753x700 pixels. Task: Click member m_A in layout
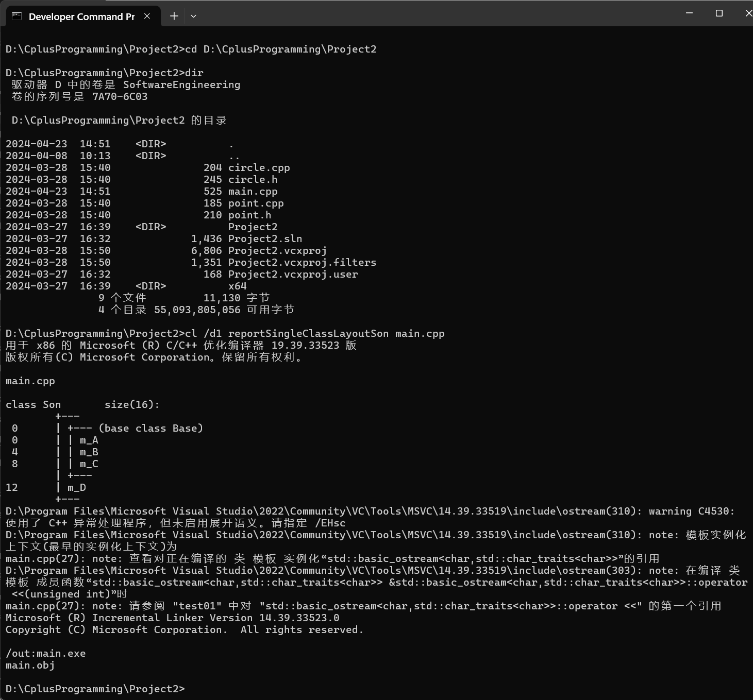point(89,440)
